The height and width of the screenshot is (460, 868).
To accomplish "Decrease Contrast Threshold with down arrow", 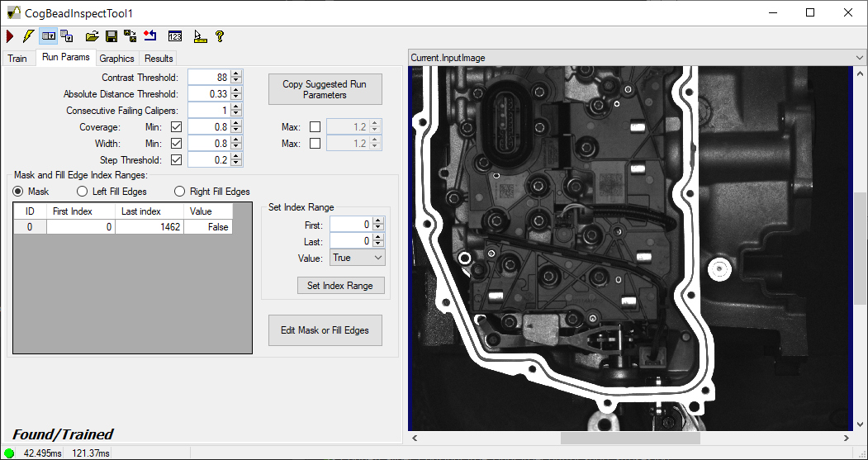I will click(x=236, y=81).
